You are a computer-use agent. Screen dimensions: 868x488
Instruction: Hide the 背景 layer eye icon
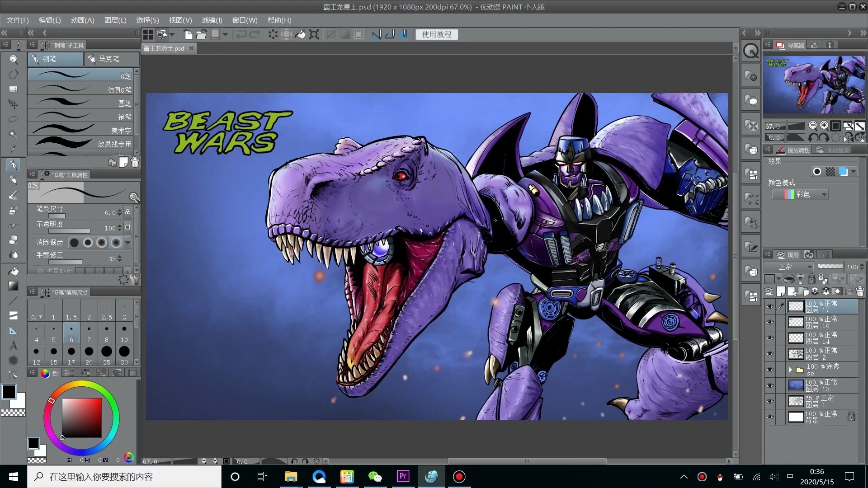770,418
